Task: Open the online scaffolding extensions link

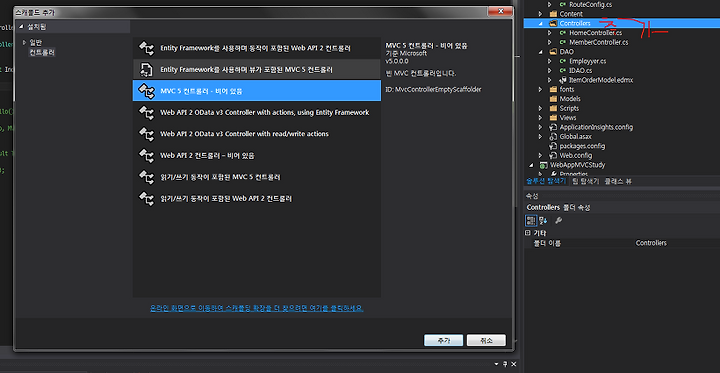Action: (257, 308)
